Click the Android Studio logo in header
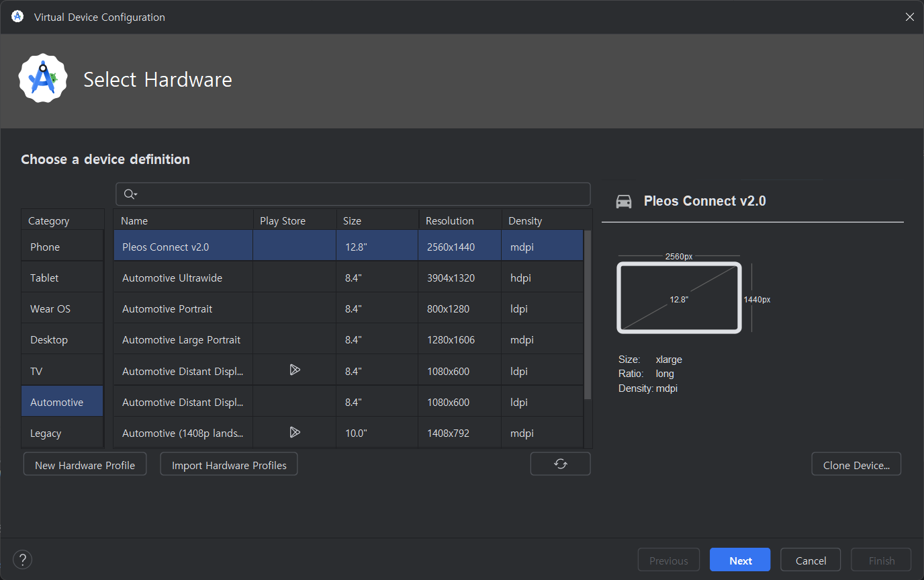The height and width of the screenshot is (580, 924). point(43,79)
